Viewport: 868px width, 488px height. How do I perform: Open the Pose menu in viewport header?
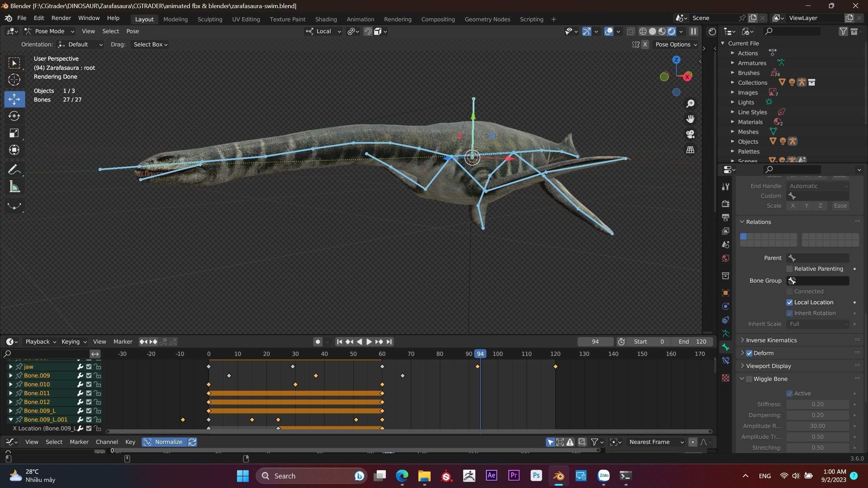(x=133, y=32)
